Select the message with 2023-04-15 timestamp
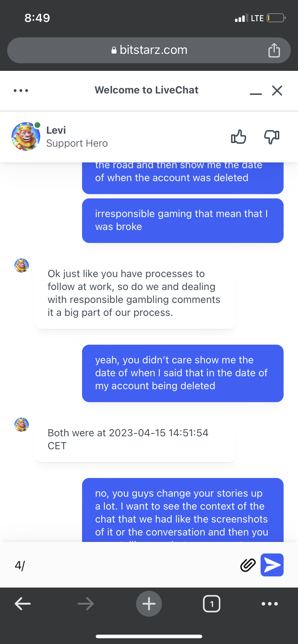The width and height of the screenshot is (298, 644). coord(135,439)
